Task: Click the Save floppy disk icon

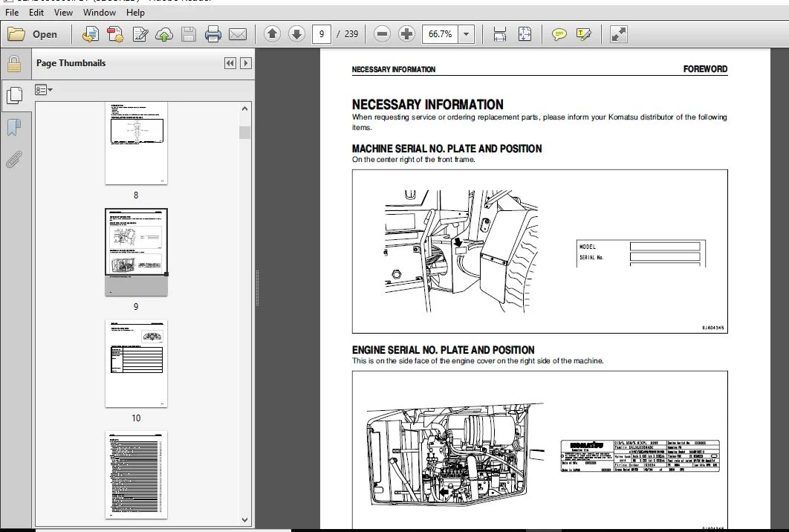Action: tap(189, 34)
